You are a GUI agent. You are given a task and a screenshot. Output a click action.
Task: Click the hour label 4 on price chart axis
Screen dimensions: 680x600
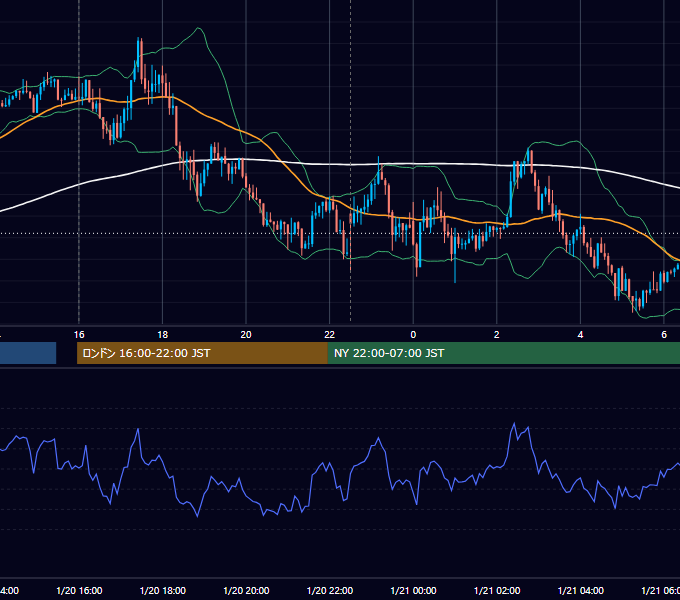coord(580,335)
